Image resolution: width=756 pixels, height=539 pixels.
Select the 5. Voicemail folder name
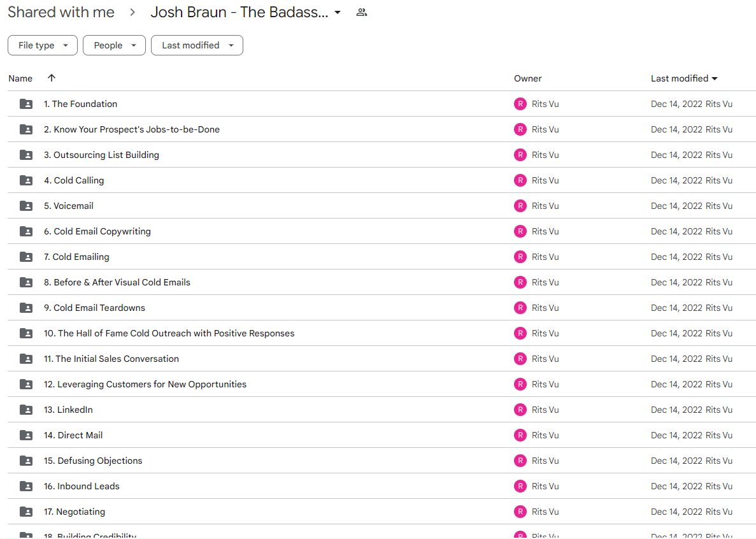(68, 206)
